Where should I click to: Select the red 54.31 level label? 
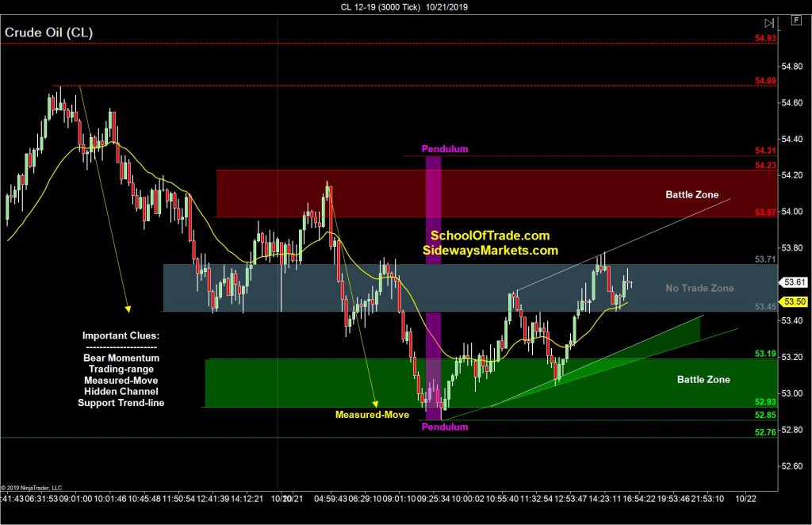(x=765, y=151)
